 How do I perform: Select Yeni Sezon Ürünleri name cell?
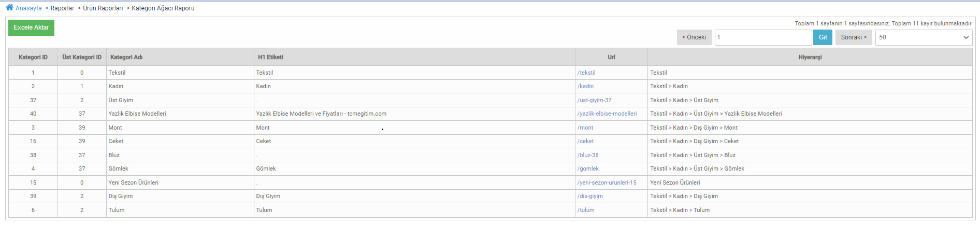(x=180, y=182)
